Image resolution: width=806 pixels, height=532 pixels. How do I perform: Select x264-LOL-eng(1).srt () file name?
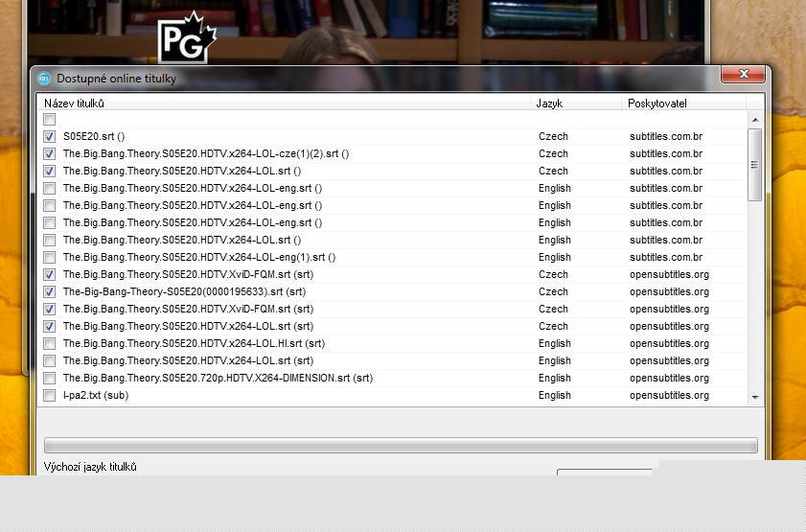[199, 258]
